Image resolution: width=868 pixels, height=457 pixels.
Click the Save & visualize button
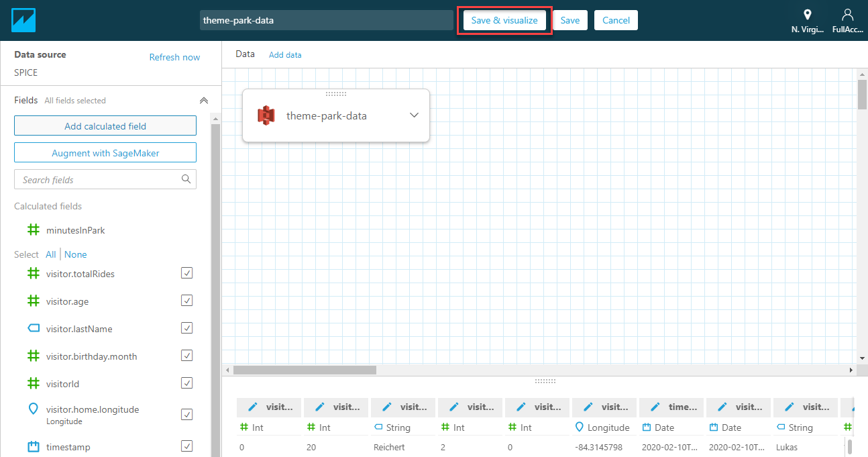[504, 20]
